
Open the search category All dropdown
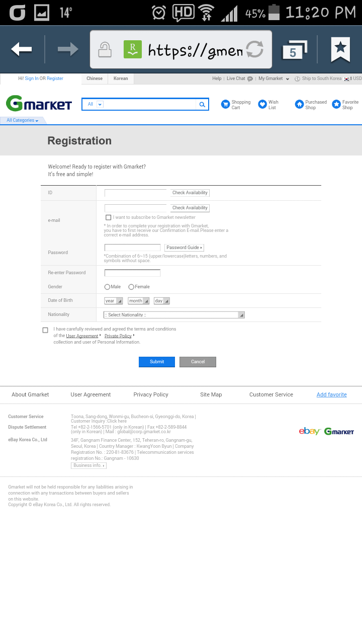click(x=95, y=104)
